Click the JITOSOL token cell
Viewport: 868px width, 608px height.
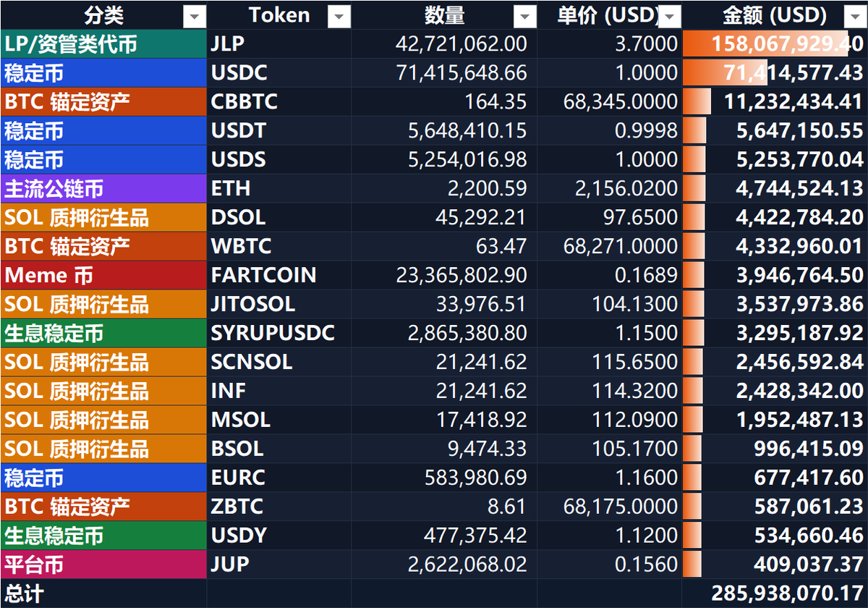click(x=279, y=304)
